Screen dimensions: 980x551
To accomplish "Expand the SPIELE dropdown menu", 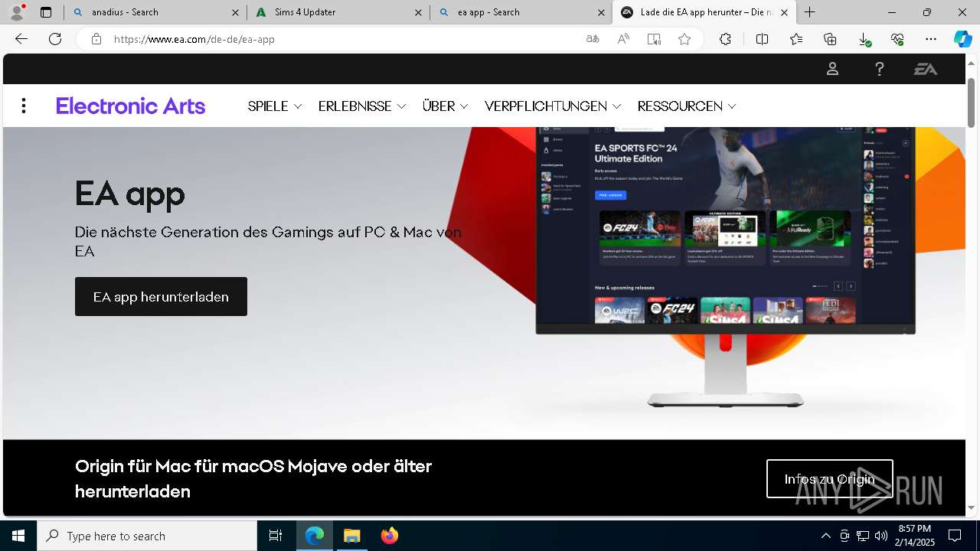I will tap(275, 106).
